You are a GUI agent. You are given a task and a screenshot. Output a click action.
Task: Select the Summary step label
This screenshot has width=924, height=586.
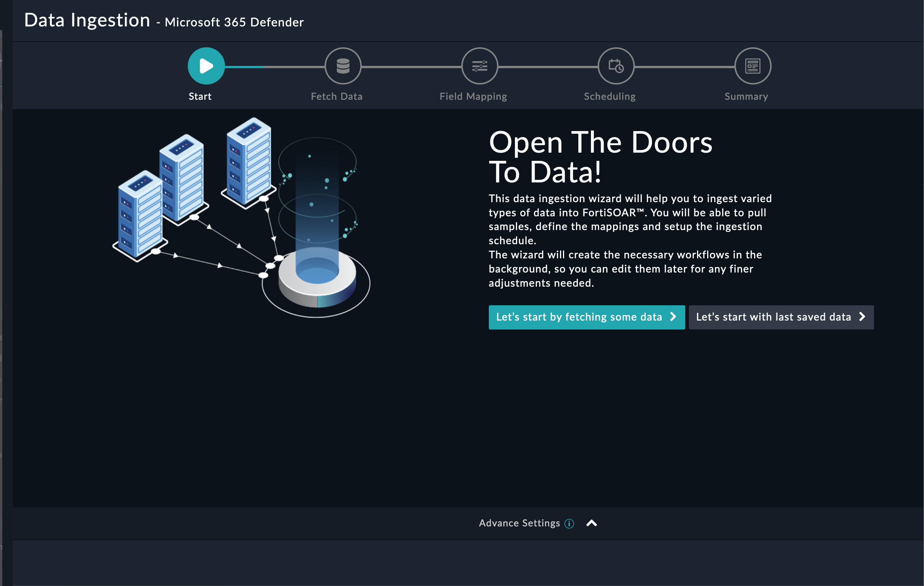(746, 96)
